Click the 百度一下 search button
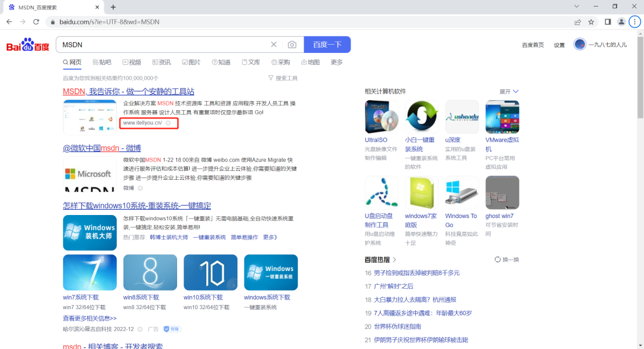This screenshot has height=349, width=644. click(327, 44)
